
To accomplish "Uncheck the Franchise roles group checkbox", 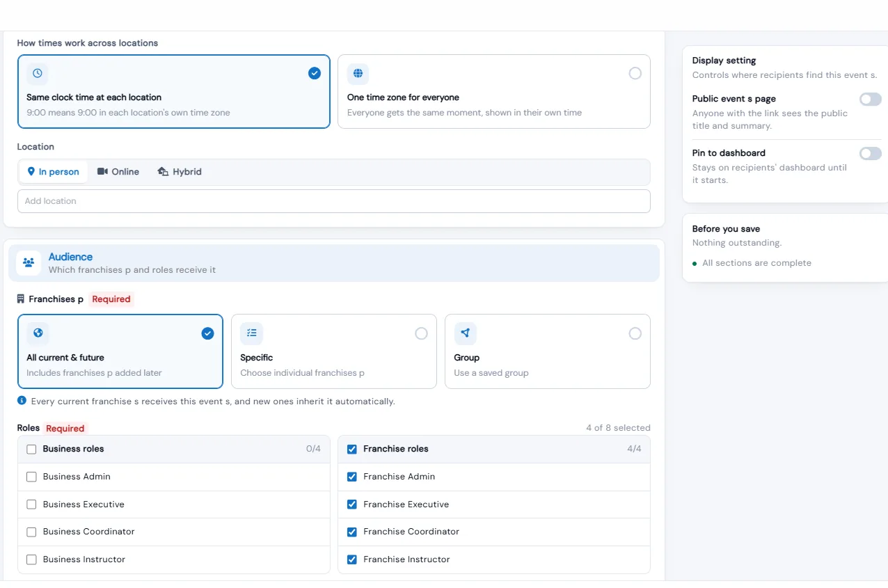I will click(351, 450).
